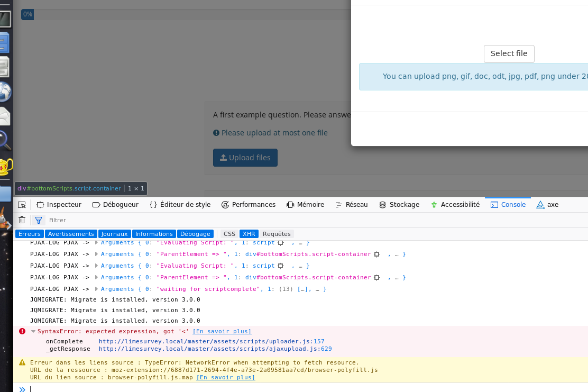Open the Réseau network panel
Viewport: 588px width, 392px height.
[x=351, y=205]
